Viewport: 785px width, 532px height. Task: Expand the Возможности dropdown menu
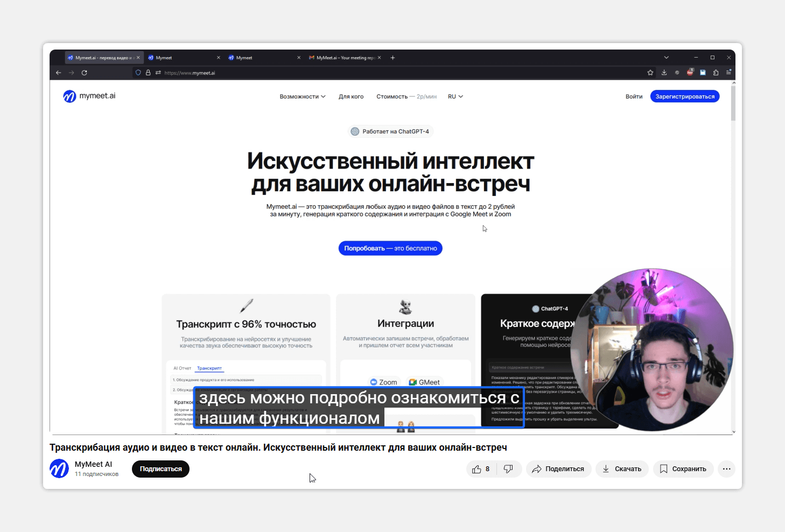click(303, 97)
